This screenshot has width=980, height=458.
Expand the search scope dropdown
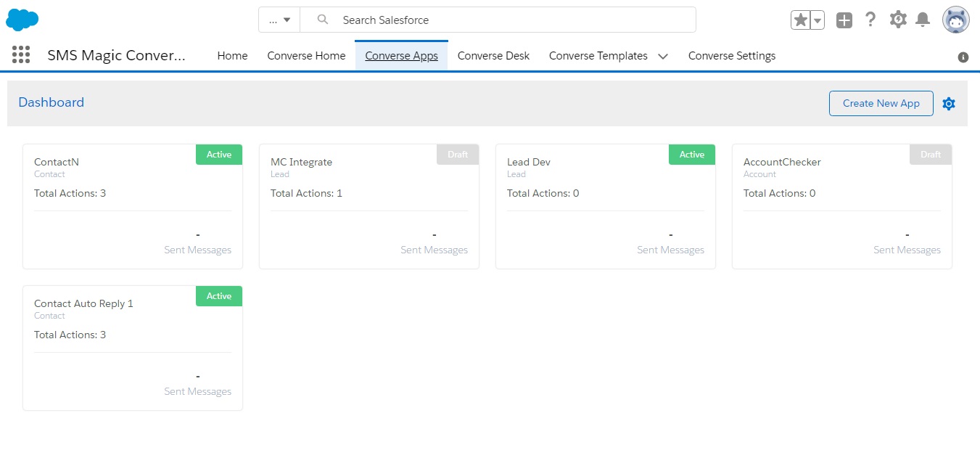click(x=279, y=20)
